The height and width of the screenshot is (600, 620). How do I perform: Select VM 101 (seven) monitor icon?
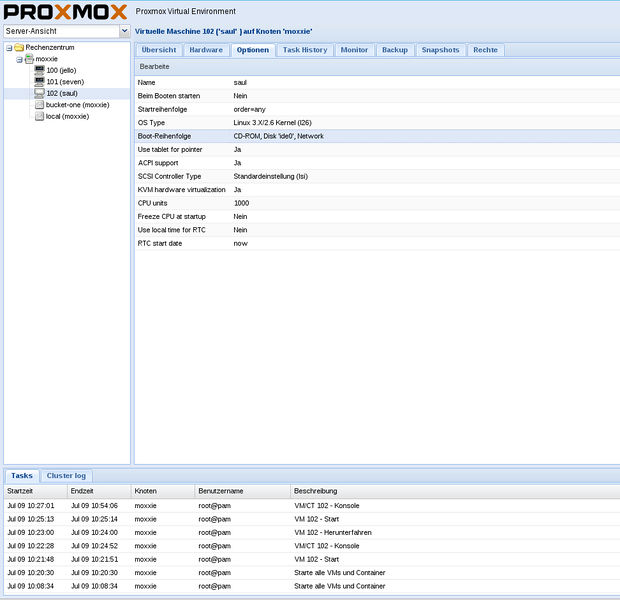(x=39, y=82)
